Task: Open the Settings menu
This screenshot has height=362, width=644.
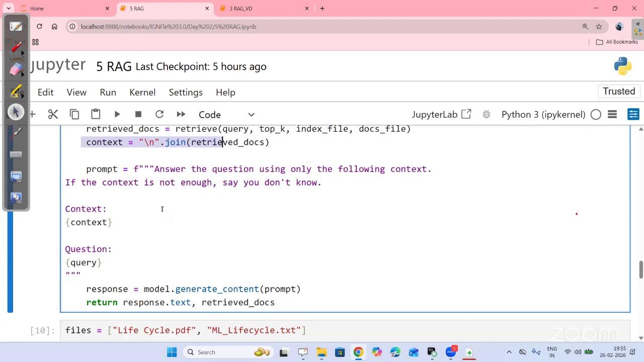Action: 186,93
